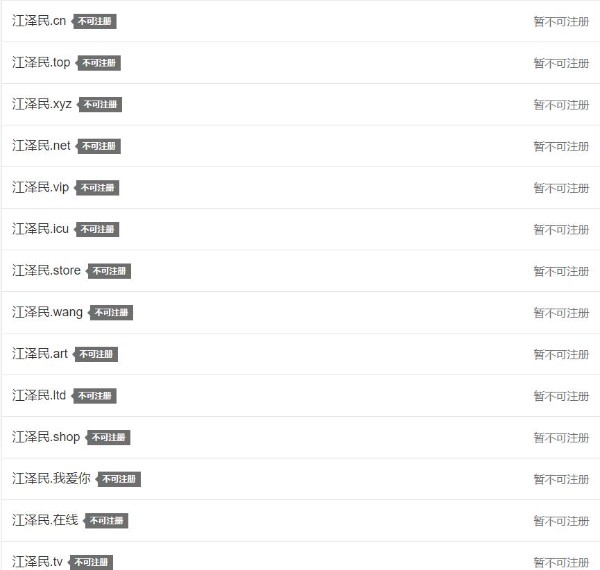This screenshot has width=600, height=570.
Task: Click 暂不可注册 in the .art row
Action: coord(561,355)
